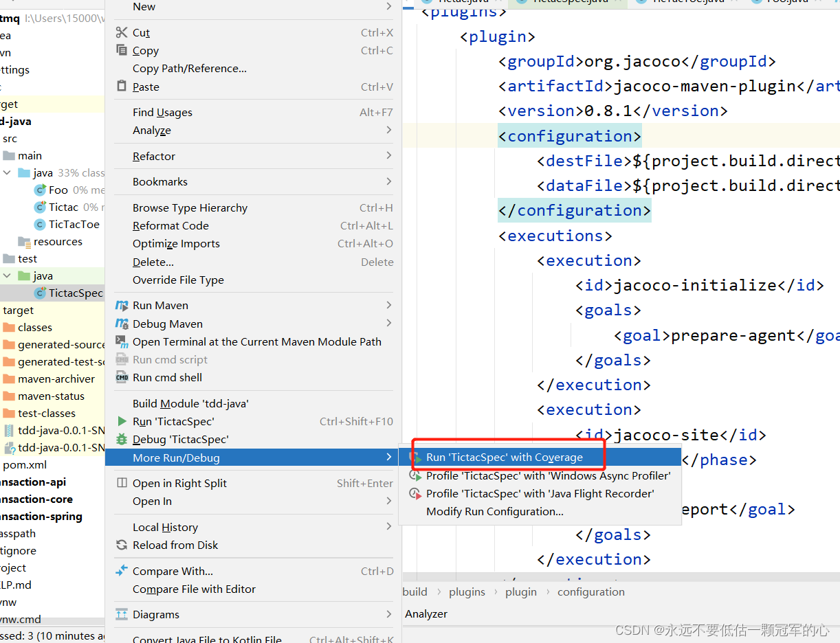840x643 pixels.
Task: Click the Open Terminal icon
Action: tap(122, 341)
